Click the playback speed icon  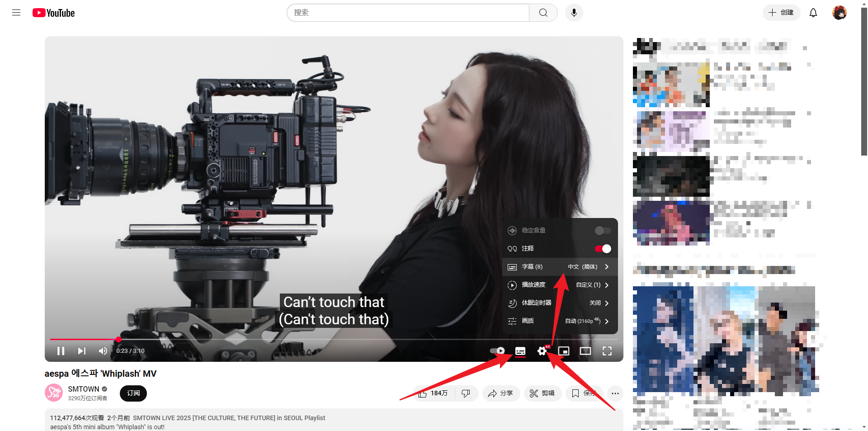click(512, 285)
